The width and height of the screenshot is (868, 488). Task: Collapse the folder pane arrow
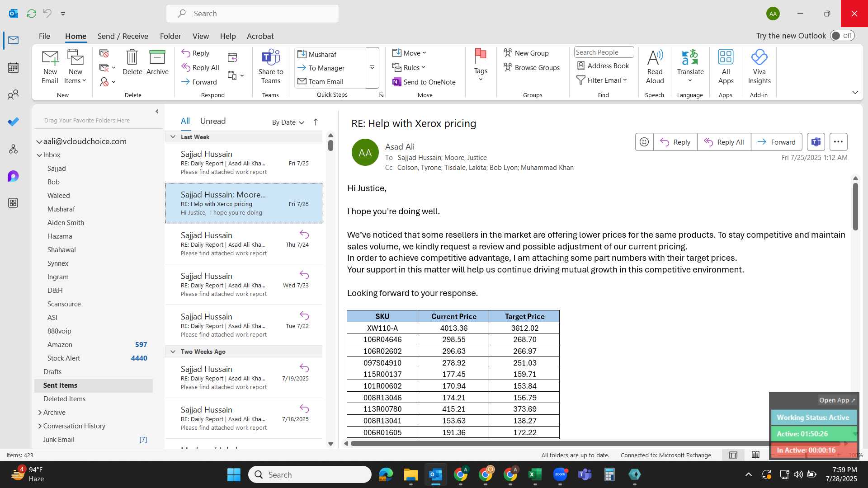pos(157,112)
